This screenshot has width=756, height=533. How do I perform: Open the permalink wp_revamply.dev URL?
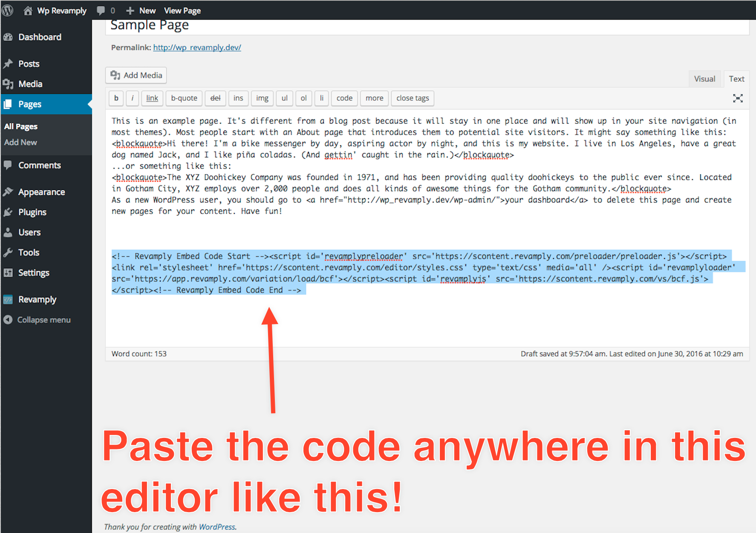[x=197, y=47]
